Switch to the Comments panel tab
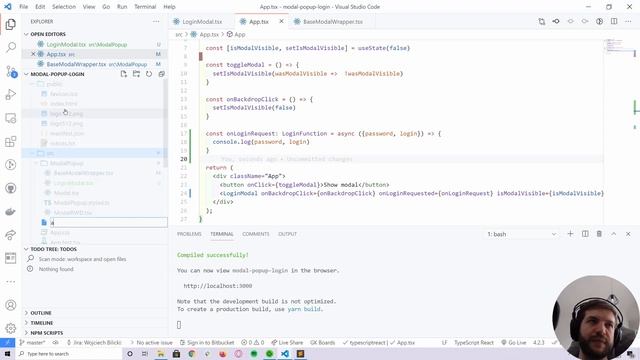The height and width of the screenshot is (360, 640). coord(256,234)
